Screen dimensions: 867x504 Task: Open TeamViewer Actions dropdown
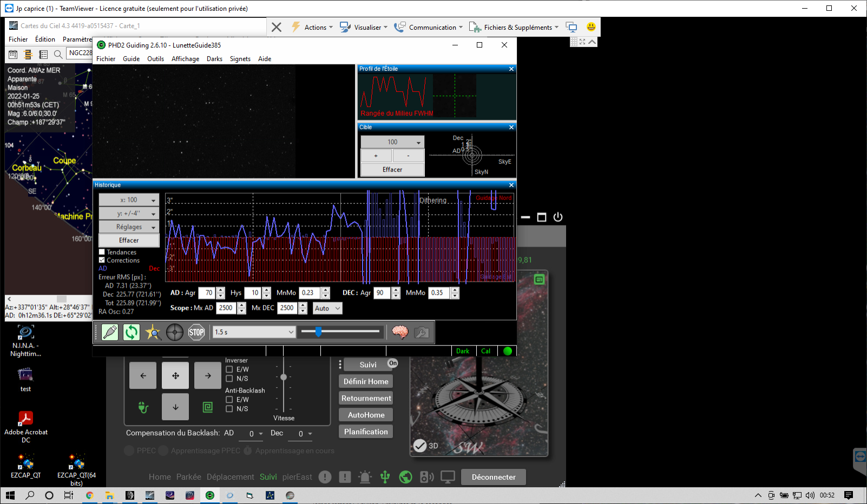312,27
